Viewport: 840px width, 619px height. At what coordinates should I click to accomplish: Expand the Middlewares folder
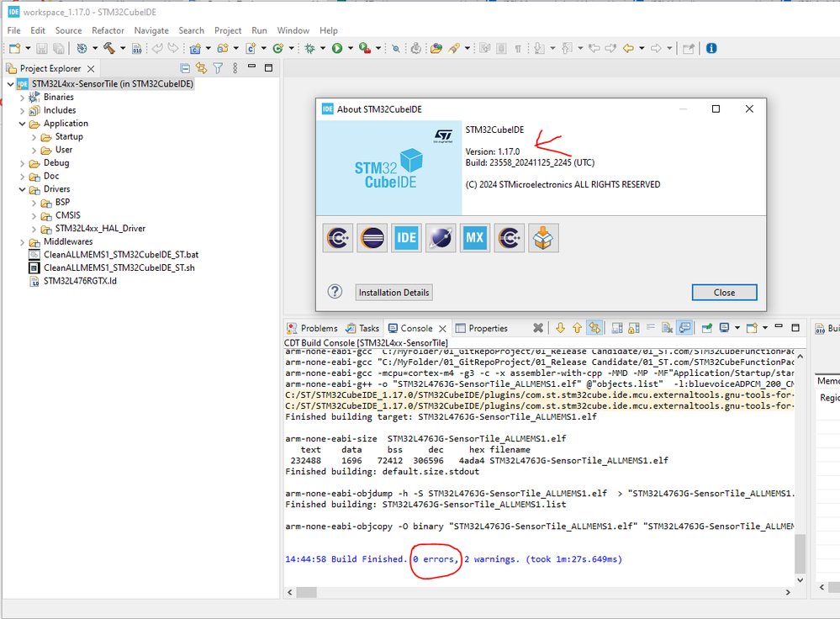[x=22, y=242]
